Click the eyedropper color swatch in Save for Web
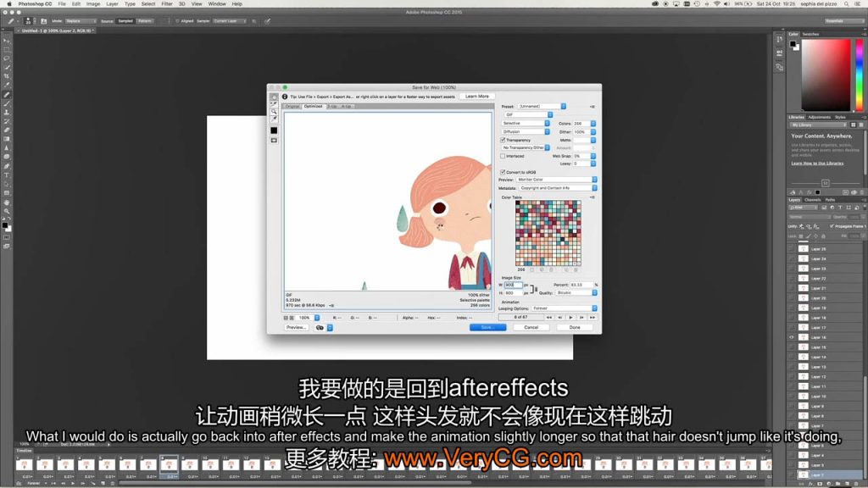The height and width of the screenshot is (488, 868). pos(274,130)
